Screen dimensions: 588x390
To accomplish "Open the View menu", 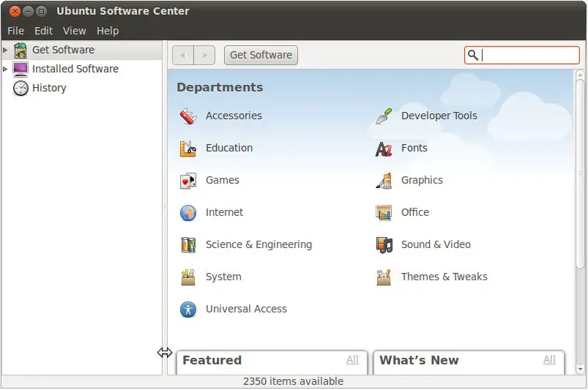I will 74,31.
